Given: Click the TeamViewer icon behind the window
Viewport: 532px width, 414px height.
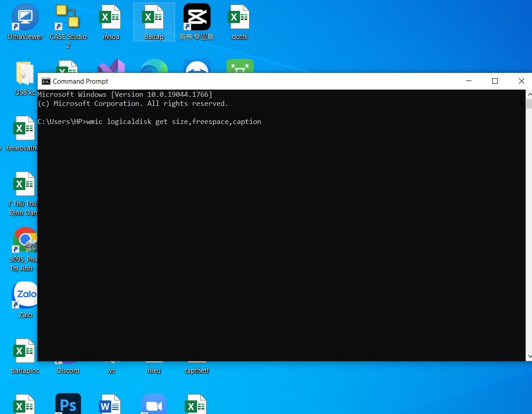Looking at the screenshot, I should pos(197,66).
